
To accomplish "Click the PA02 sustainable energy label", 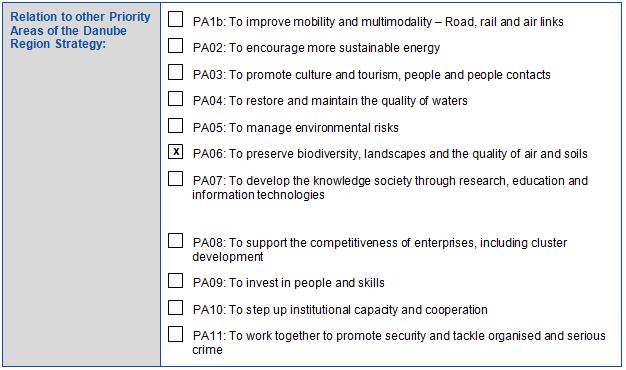I will click(316, 48).
